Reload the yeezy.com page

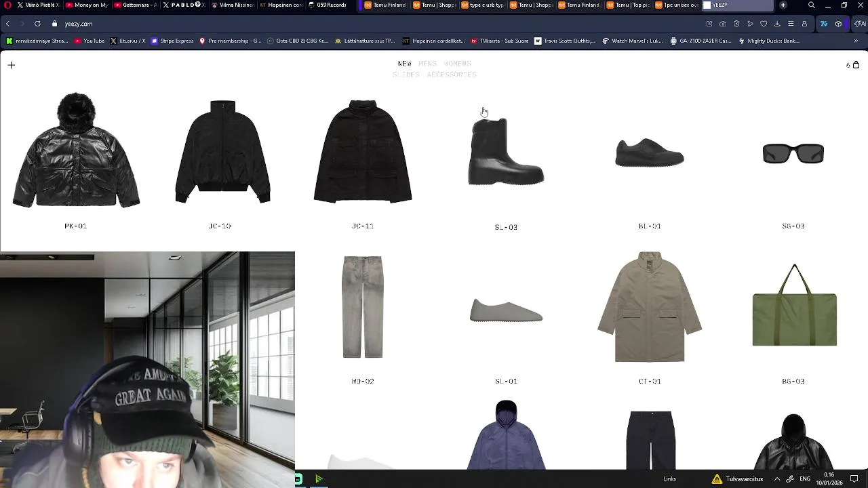(x=37, y=24)
